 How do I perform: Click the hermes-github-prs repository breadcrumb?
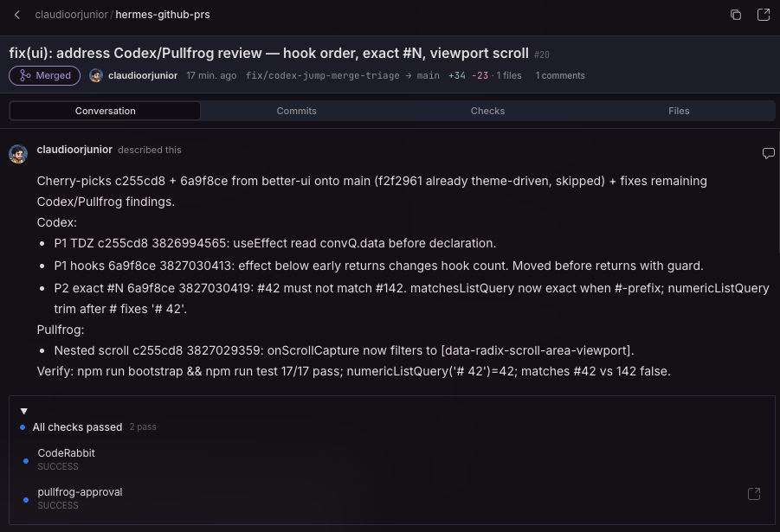(163, 15)
